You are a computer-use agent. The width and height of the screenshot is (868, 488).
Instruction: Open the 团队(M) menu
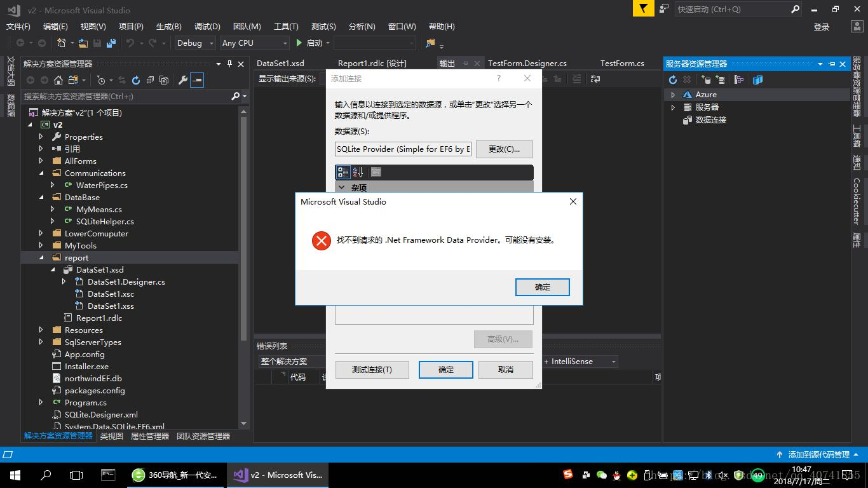[x=247, y=26]
